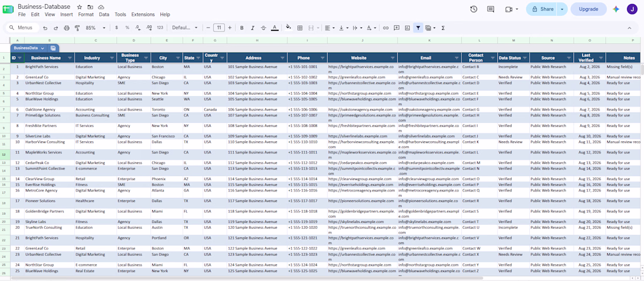
Task: Open the Format menu
Action: 86,15
